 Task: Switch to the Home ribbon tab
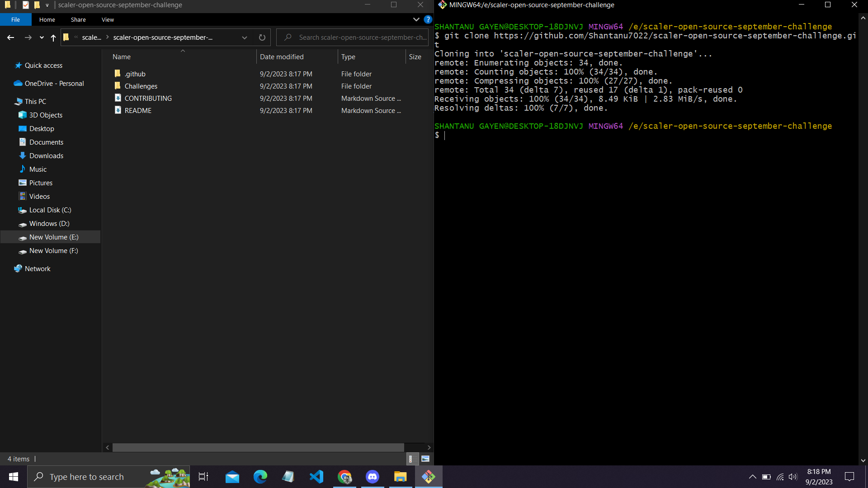coord(47,19)
